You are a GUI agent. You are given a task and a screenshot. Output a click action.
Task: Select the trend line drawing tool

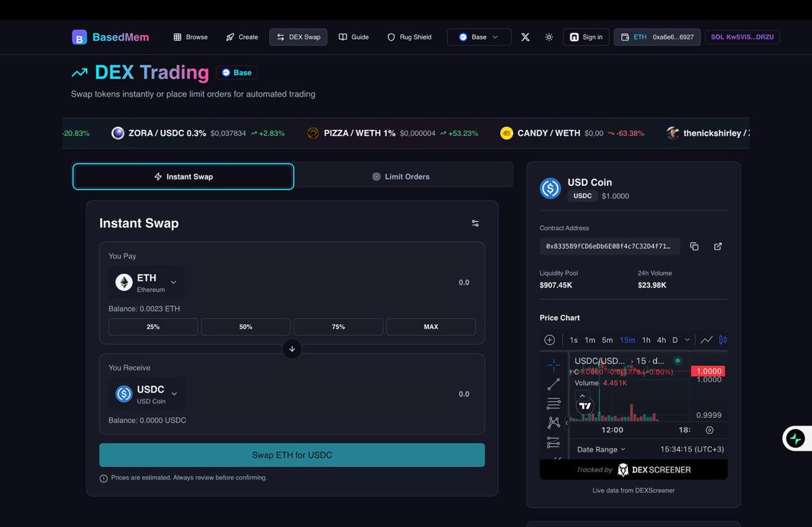click(x=554, y=384)
